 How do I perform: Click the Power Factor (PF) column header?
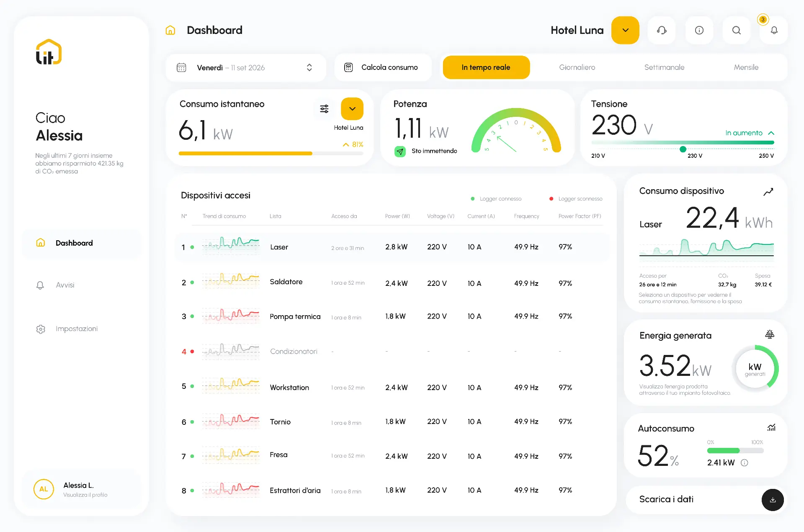click(x=580, y=216)
